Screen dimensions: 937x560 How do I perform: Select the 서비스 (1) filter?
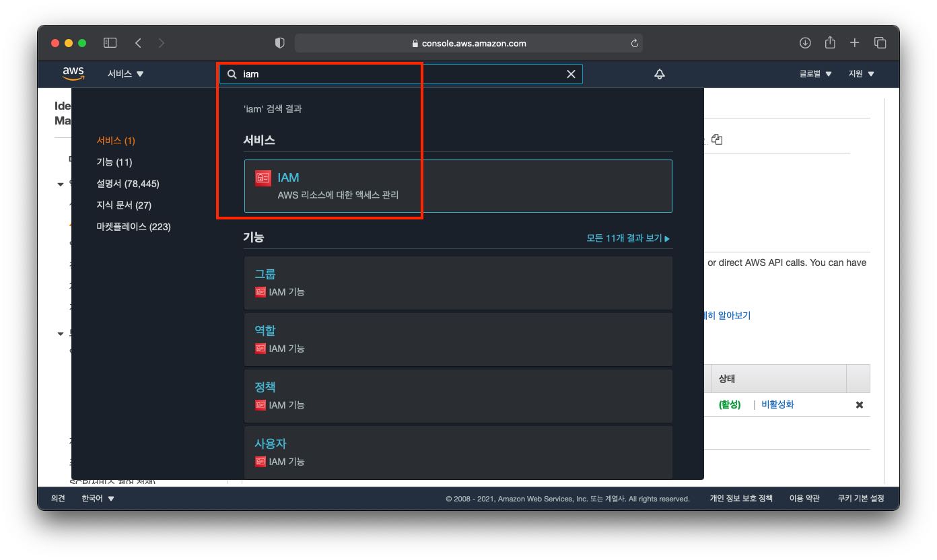click(116, 141)
